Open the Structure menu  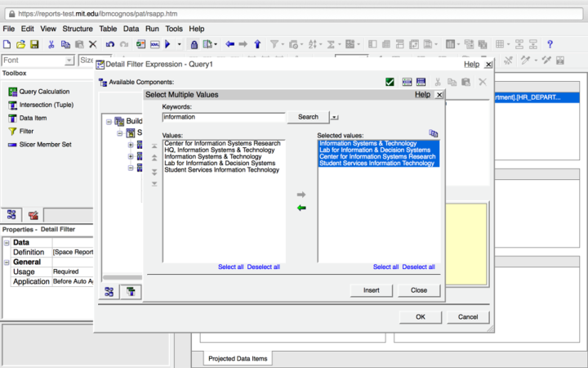click(x=78, y=29)
